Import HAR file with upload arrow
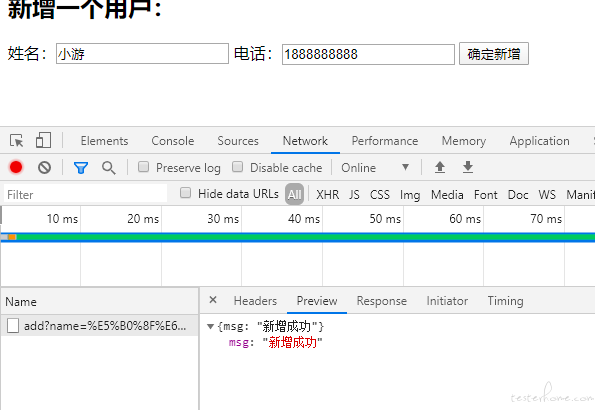Viewport: 595px width, 410px height. tap(440, 167)
